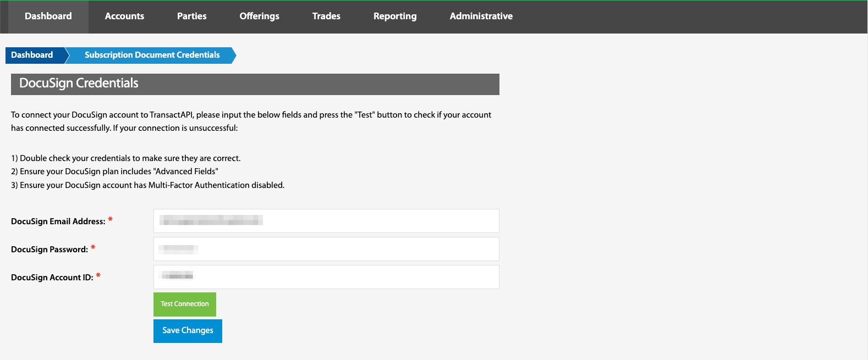Go to the Parties section
This screenshot has height=360, width=868.
[192, 16]
